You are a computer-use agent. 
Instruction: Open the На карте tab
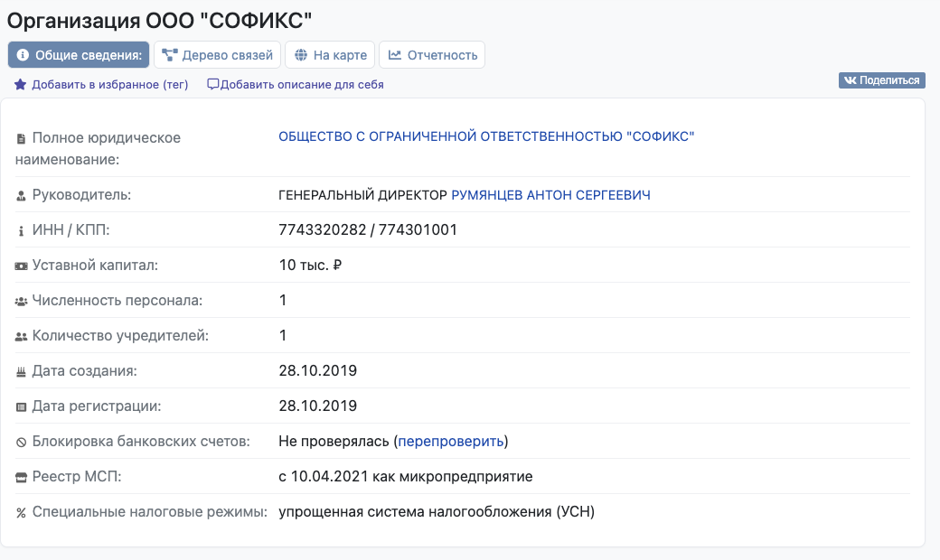tap(330, 55)
